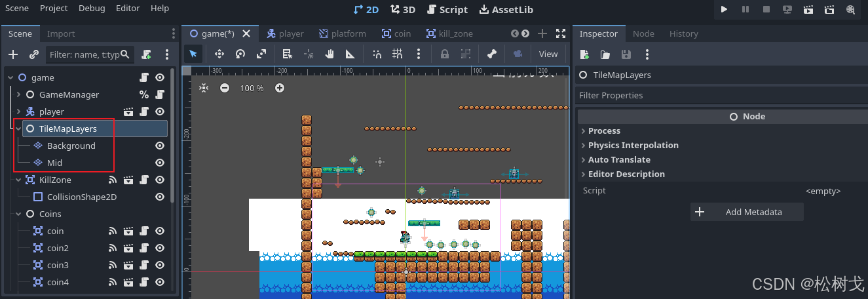Click the lock selected node icon
The height and width of the screenshot is (299, 868).
tap(445, 54)
